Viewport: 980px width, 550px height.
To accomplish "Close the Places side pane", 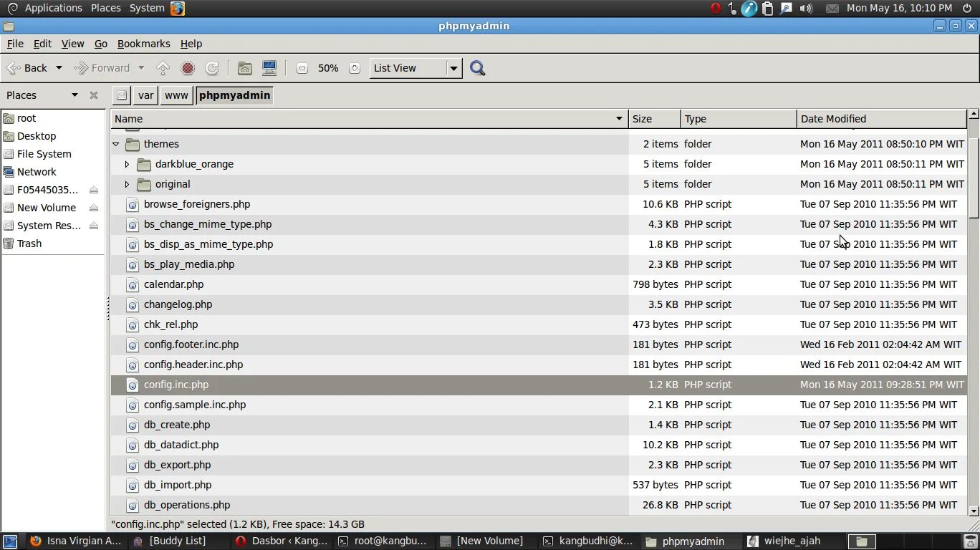I will coord(93,95).
